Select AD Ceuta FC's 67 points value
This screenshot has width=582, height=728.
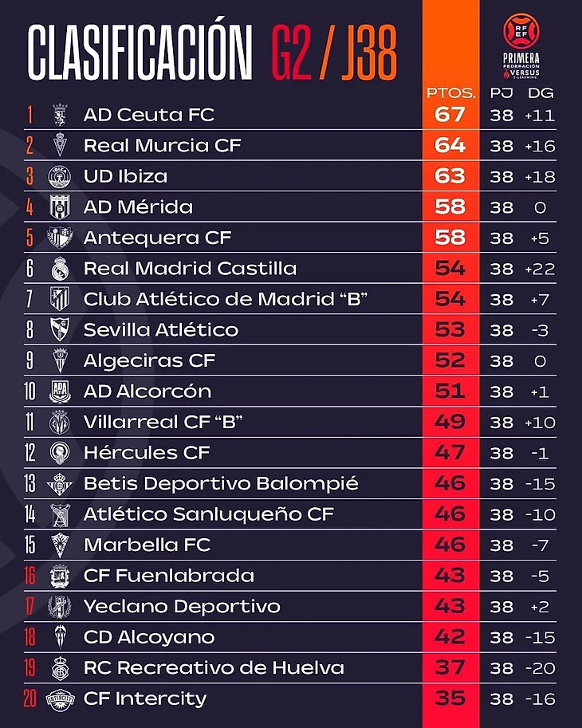click(450, 114)
